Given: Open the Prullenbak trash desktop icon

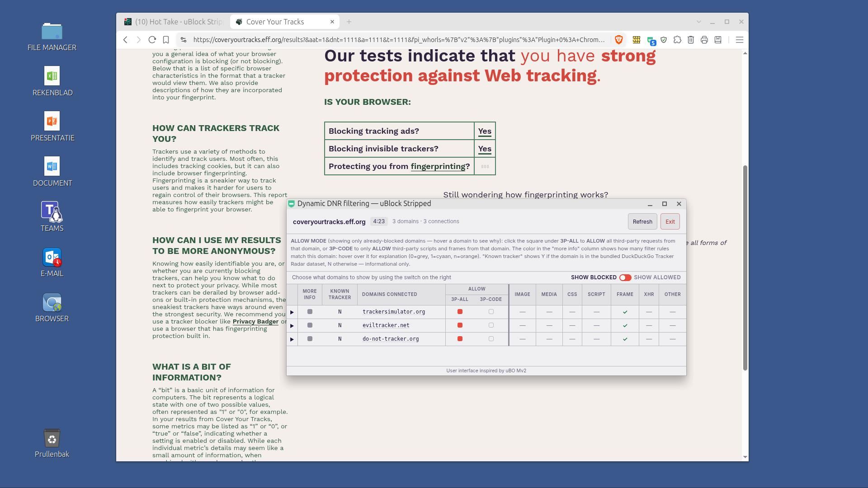Looking at the screenshot, I should coord(52,443).
